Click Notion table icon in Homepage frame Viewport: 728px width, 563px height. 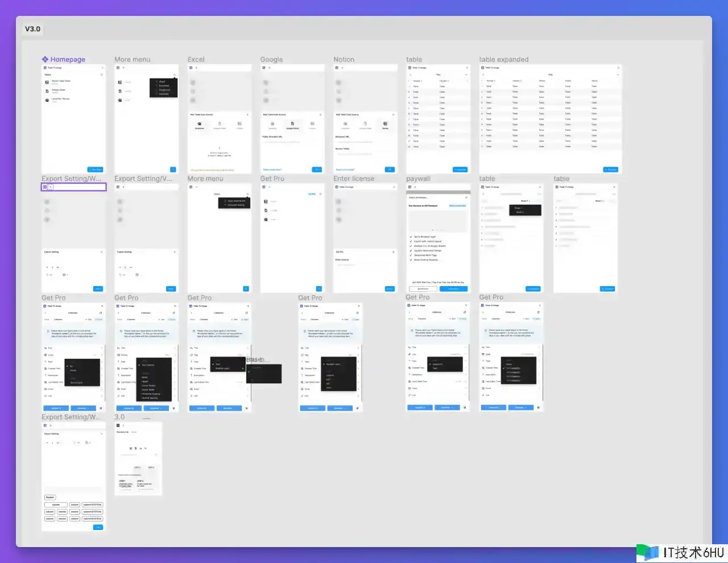(47, 82)
